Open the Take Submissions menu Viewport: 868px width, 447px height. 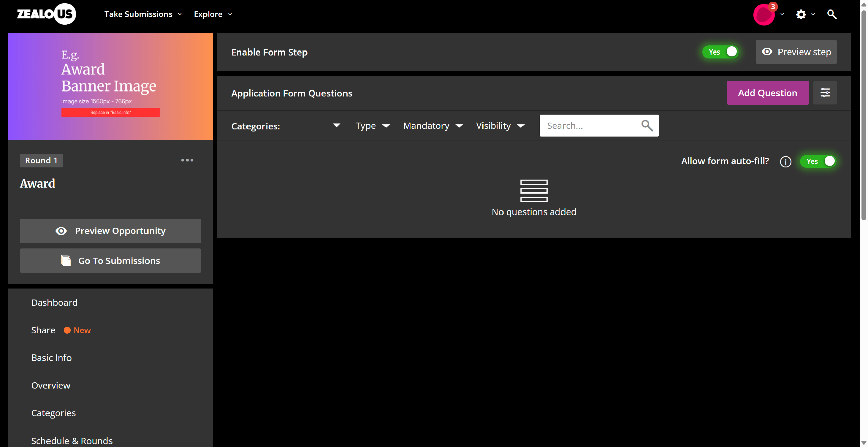143,14
